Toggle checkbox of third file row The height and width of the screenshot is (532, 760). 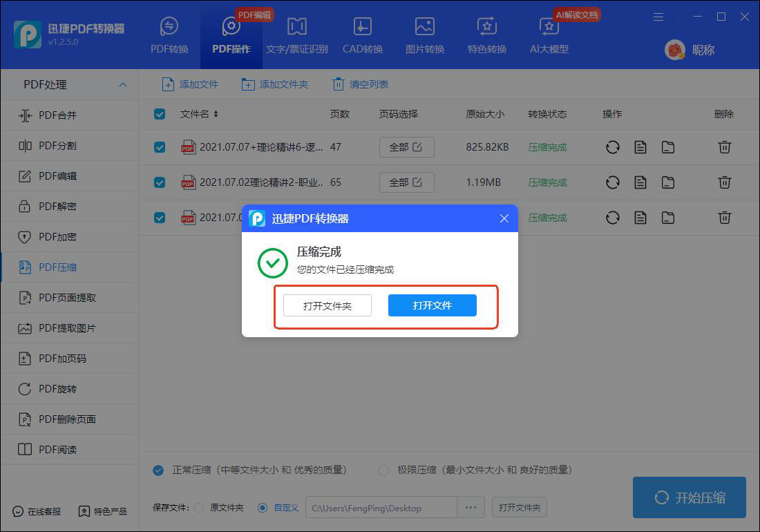click(160, 218)
